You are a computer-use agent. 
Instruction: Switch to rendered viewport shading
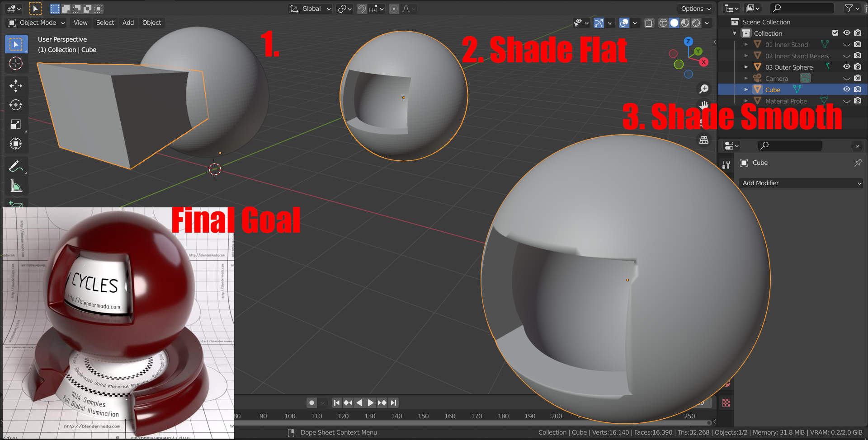[696, 23]
